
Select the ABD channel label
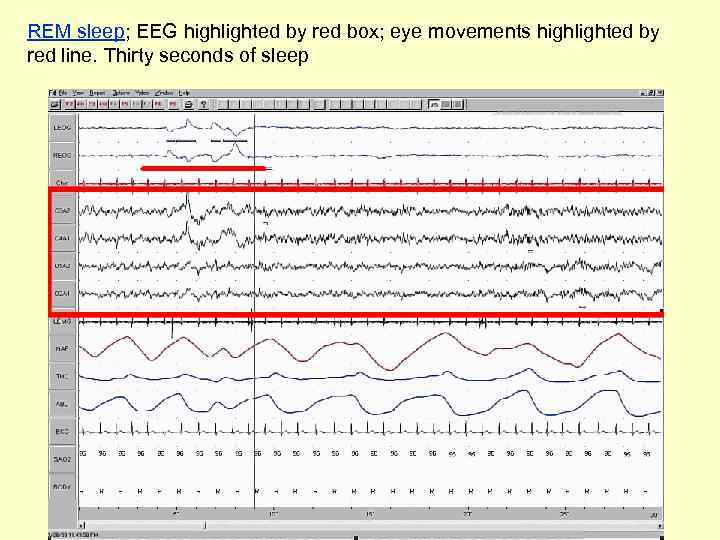click(62, 405)
